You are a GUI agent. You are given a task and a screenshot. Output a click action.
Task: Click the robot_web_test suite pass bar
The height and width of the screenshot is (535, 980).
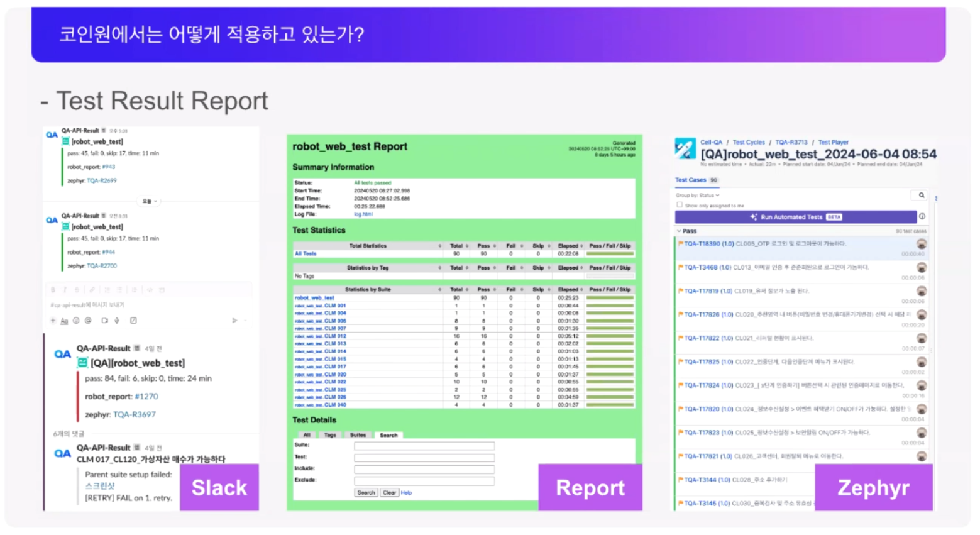(610, 298)
